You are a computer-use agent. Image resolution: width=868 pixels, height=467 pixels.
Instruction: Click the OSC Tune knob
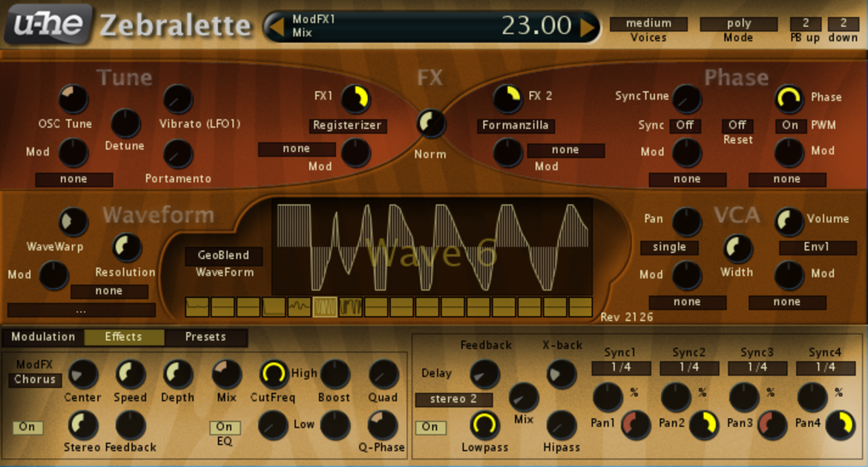73,99
